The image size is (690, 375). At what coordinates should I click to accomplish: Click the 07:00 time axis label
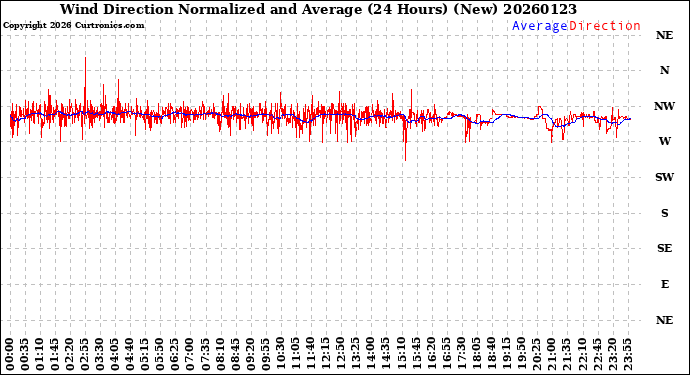point(191,354)
